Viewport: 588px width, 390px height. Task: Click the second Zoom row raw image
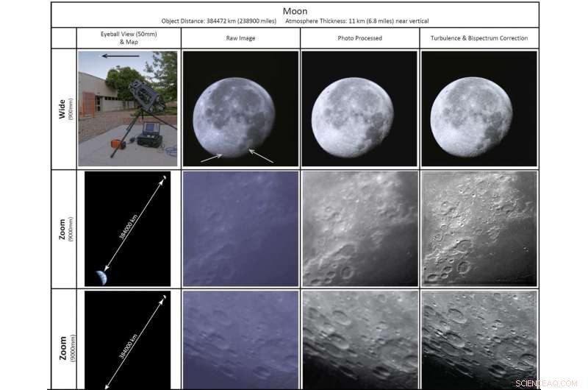[x=240, y=339]
